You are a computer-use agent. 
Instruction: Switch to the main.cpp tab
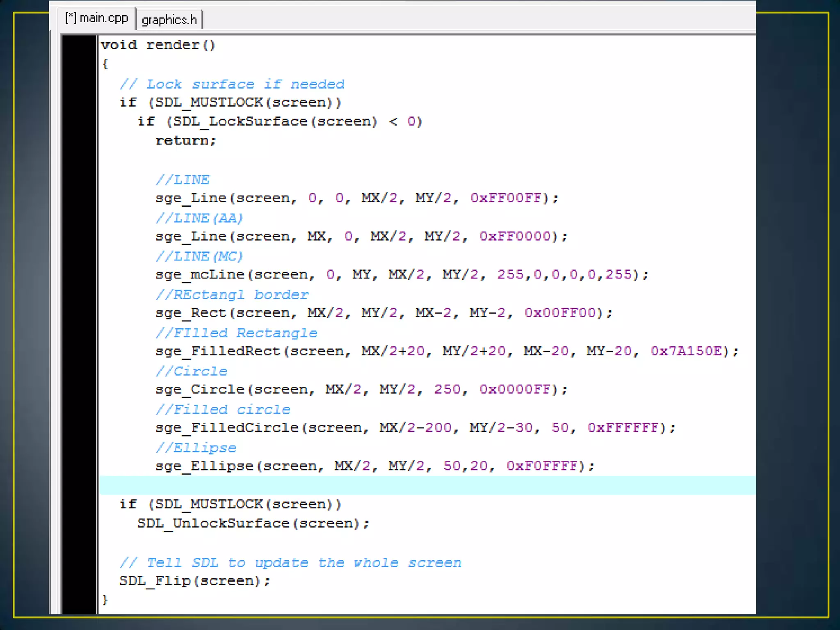(x=97, y=18)
